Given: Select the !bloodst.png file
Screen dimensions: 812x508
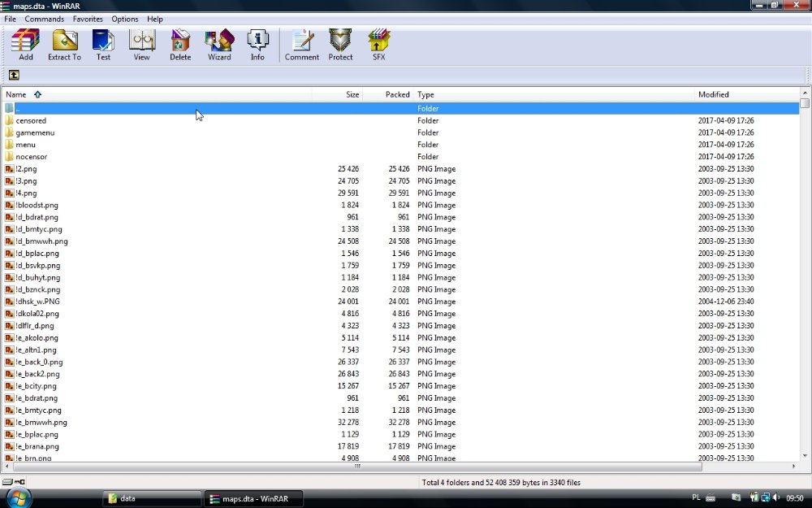Looking at the screenshot, I should tap(37, 205).
